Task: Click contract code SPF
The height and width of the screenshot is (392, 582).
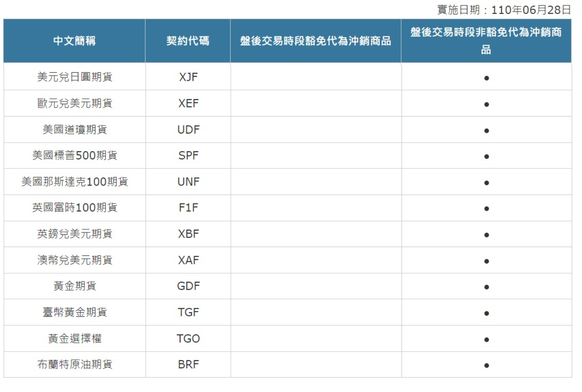Action: click(188, 156)
